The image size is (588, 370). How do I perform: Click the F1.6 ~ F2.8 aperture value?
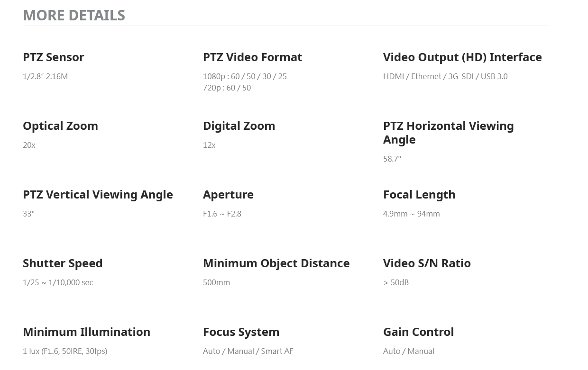pyautogui.click(x=222, y=214)
